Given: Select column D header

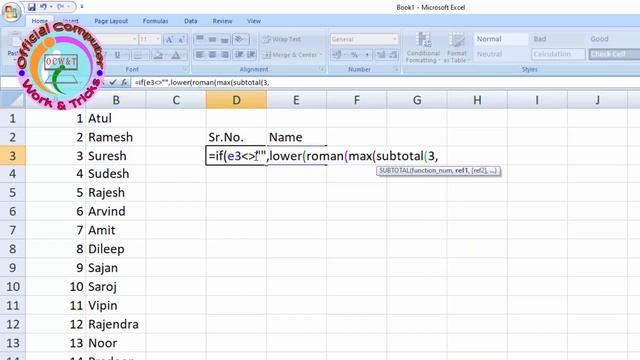Looking at the screenshot, I should pyautogui.click(x=236, y=100).
